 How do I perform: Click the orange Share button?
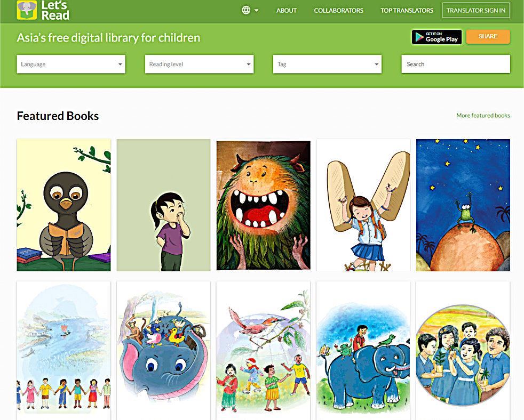pyautogui.click(x=488, y=37)
